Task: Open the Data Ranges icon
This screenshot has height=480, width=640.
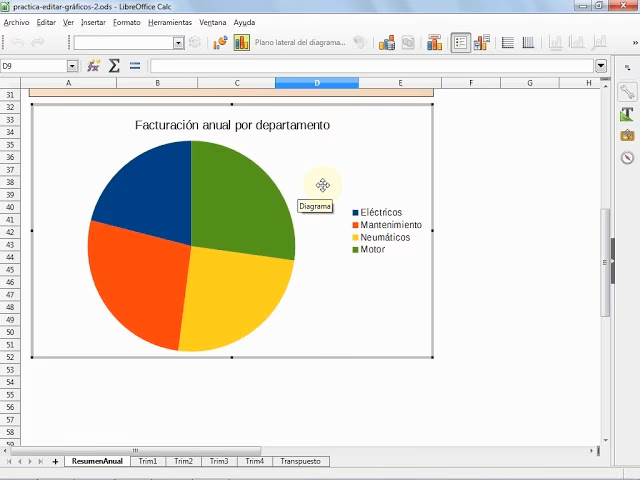Action: (x=387, y=42)
